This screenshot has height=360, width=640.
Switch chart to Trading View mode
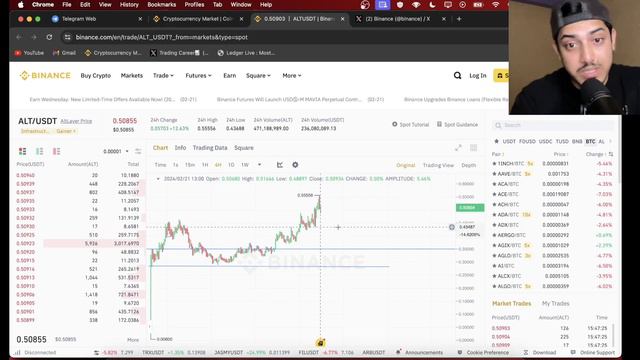coord(438,165)
